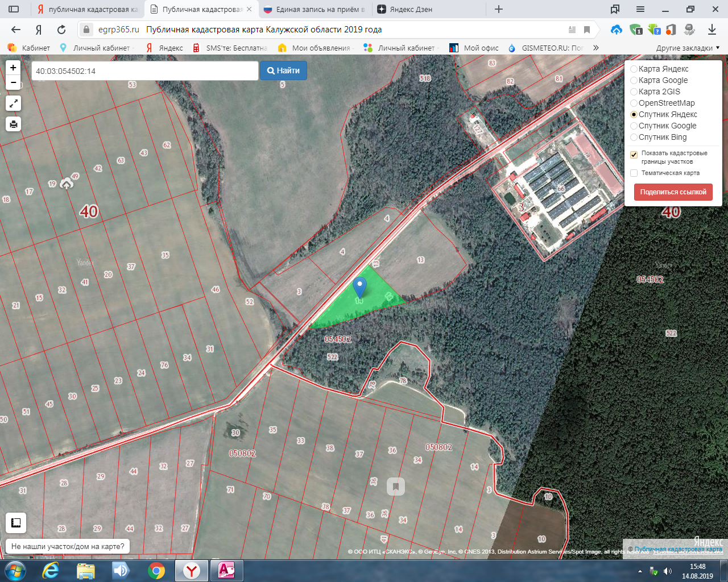Open Windows Explorer from the taskbar
728x582 pixels.
click(86, 570)
